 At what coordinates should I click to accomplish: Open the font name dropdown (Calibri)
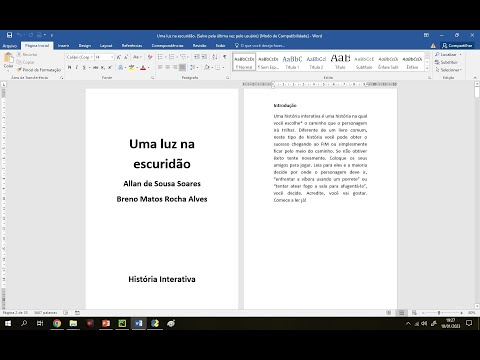pyautogui.click(x=92, y=57)
